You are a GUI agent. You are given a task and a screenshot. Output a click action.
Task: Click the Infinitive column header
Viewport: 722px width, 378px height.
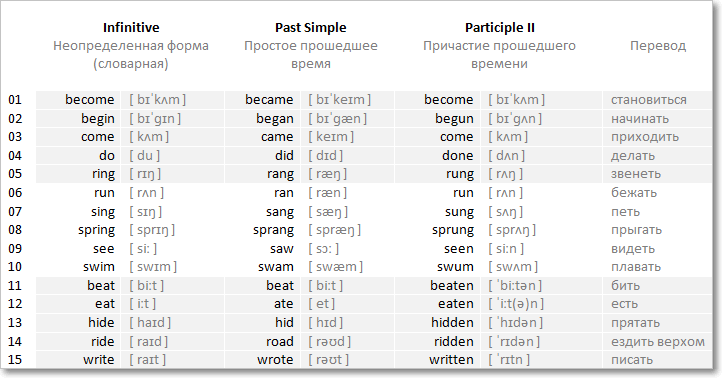pyautogui.click(x=131, y=28)
